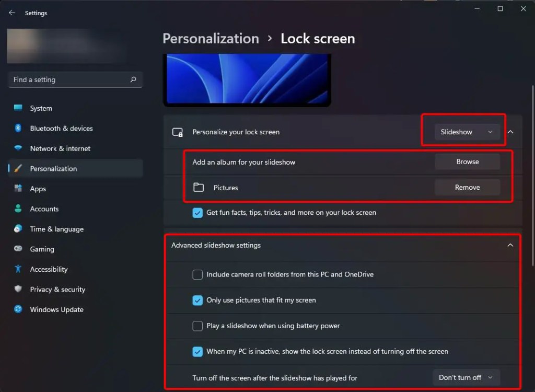Viewport: 535px width, 392px height.
Task: Click Personalization breadcrumb link
Action: tap(211, 39)
